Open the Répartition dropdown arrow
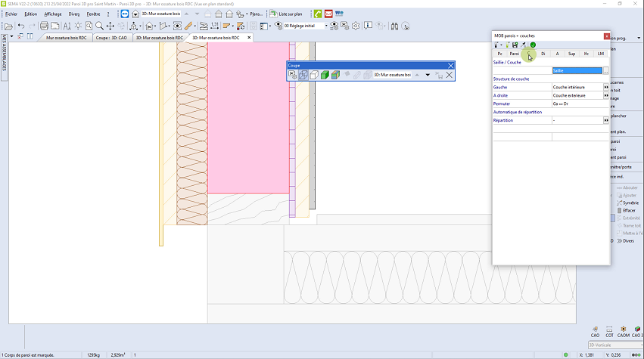The image size is (644, 359). coord(606,120)
